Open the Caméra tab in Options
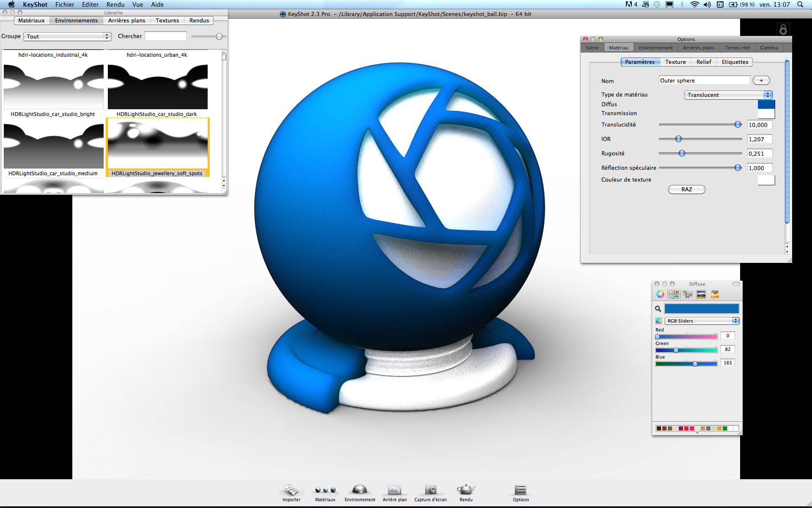 point(768,48)
